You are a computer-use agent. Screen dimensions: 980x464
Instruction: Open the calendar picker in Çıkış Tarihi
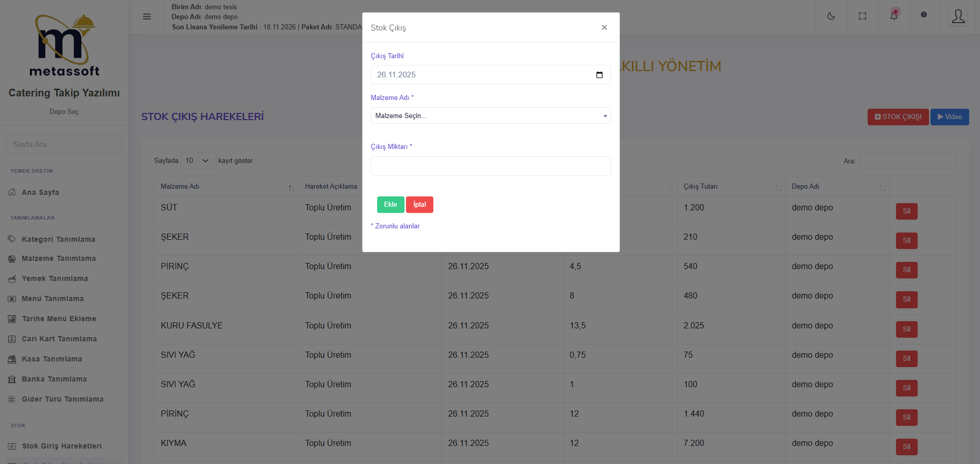[599, 75]
